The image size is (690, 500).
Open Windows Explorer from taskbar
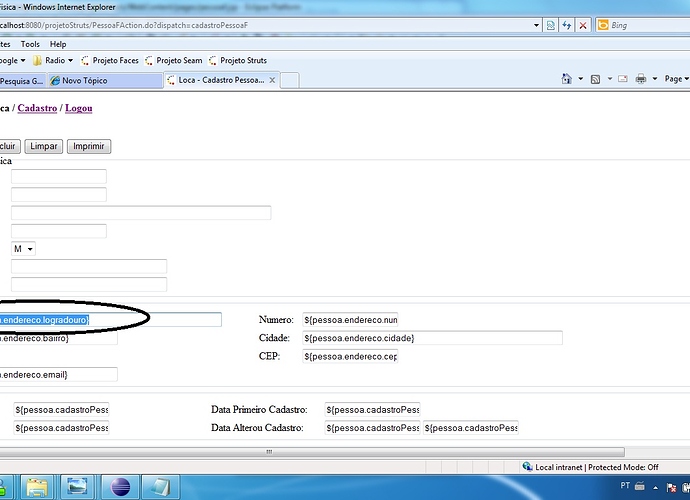tap(37, 487)
